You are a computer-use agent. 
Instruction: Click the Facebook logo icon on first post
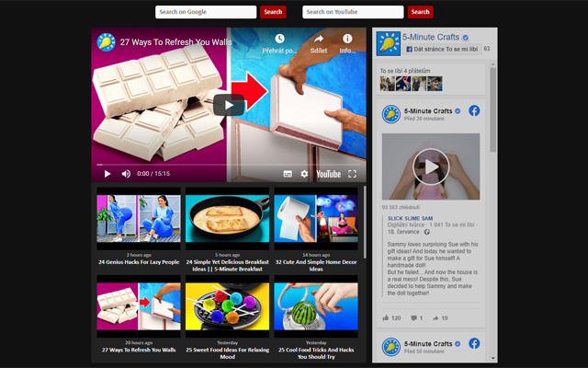click(x=474, y=110)
